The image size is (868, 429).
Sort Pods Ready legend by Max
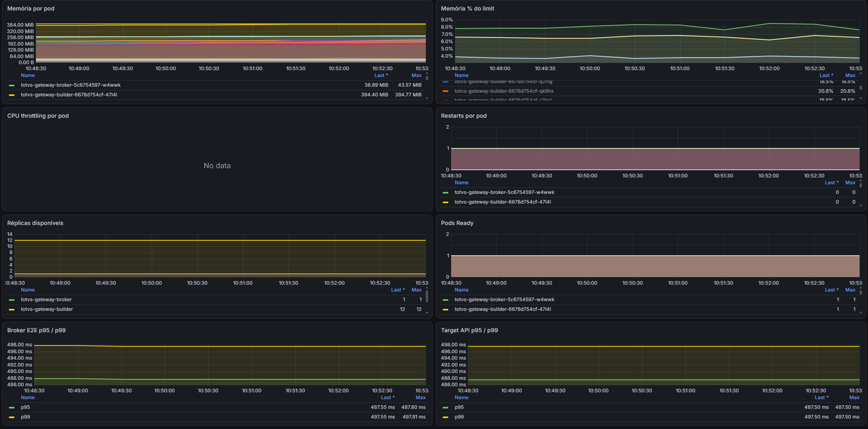(850, 290)
